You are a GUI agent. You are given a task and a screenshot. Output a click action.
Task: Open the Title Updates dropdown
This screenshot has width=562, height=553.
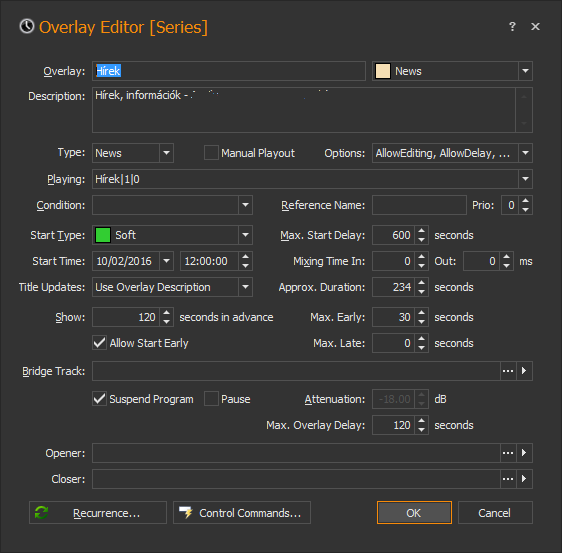(172, 287)
